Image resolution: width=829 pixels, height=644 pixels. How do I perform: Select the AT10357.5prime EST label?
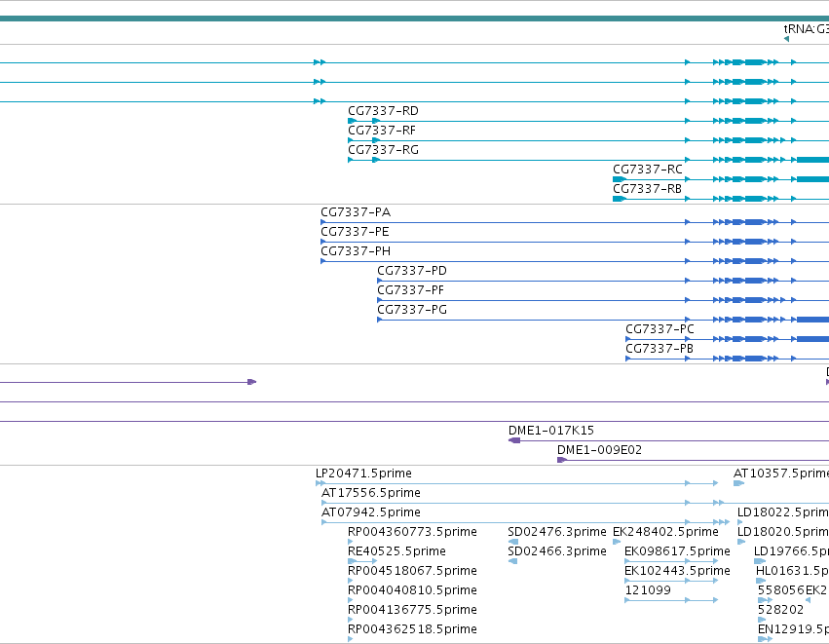coord(781,474)
